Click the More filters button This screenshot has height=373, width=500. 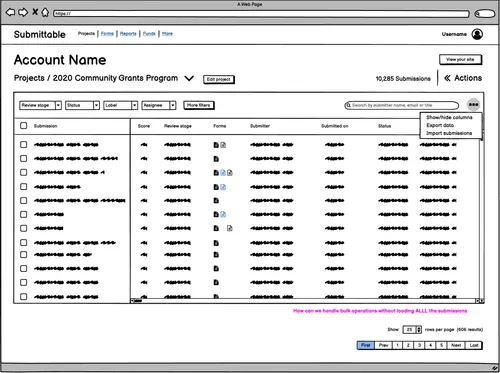coord(199,105)
